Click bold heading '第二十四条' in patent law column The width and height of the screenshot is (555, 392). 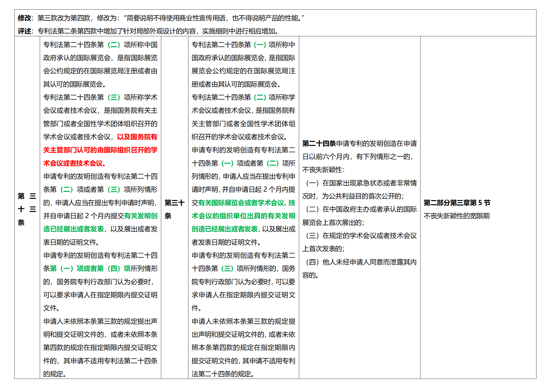tap(319, 144)
